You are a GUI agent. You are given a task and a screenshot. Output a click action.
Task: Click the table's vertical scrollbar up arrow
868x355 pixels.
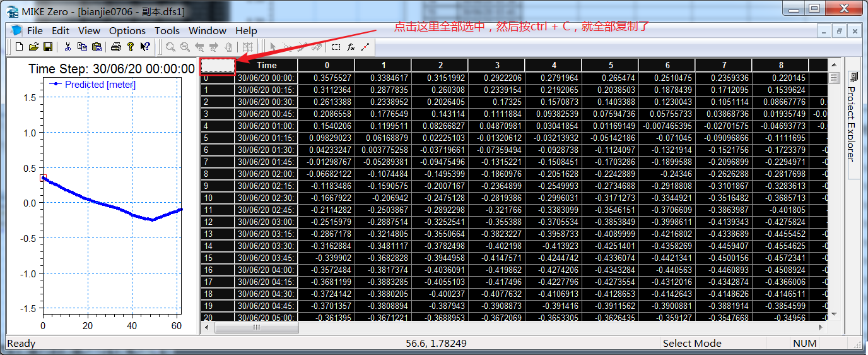[x=834, y=65]
